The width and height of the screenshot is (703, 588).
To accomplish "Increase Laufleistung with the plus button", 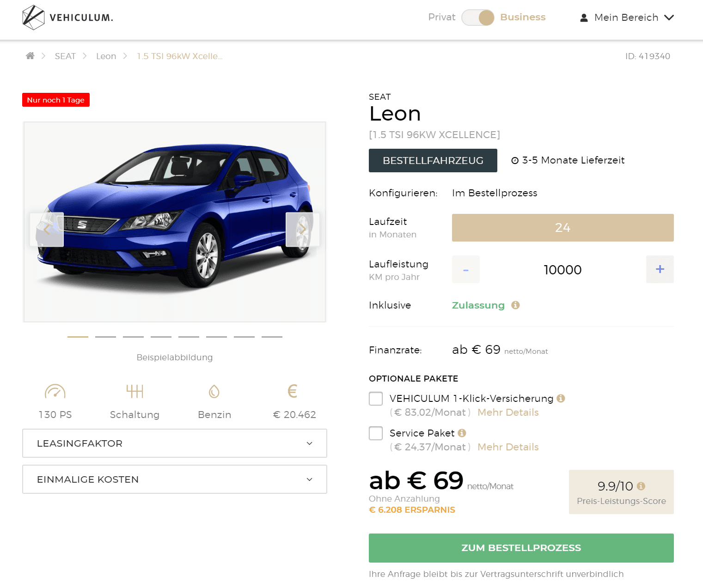I will 660,269.
